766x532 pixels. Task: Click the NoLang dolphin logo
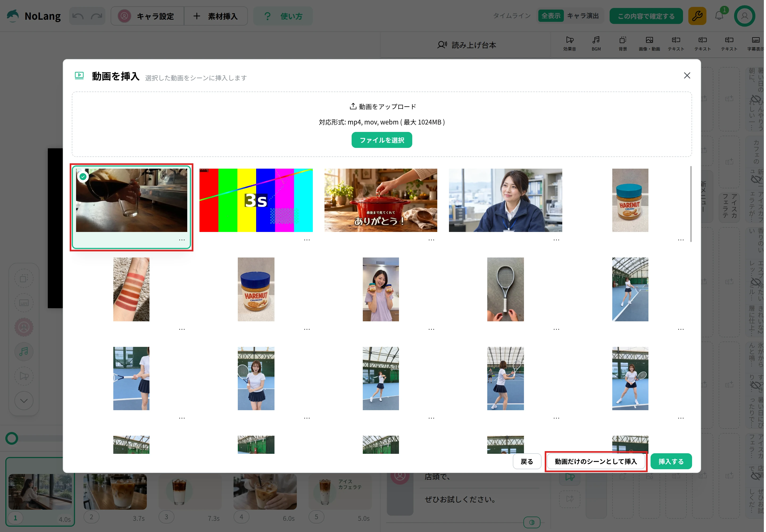click(x=13, y=16)
